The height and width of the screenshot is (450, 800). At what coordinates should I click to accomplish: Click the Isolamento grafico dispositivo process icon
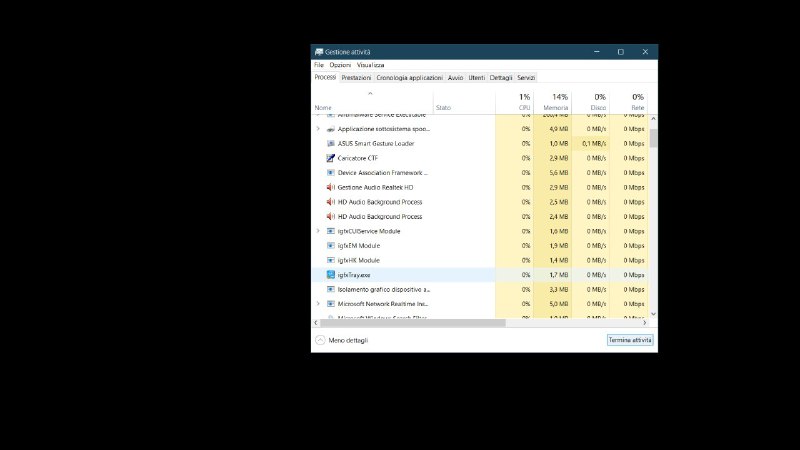point(331,289)
